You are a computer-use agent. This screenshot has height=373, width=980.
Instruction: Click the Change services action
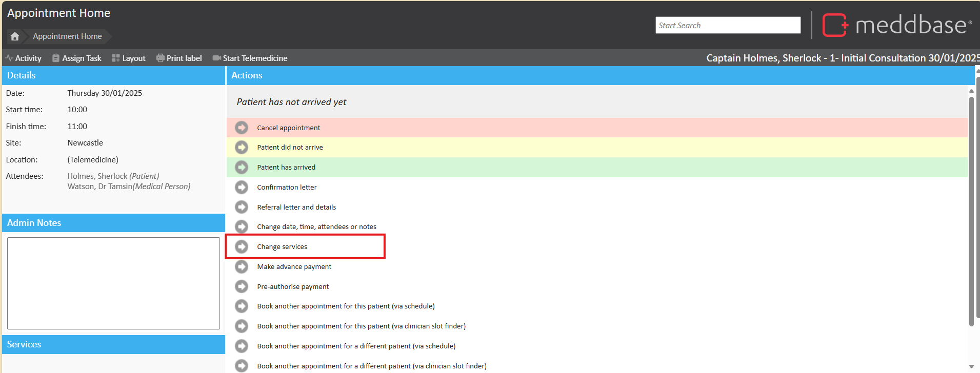tap(282, 247)
